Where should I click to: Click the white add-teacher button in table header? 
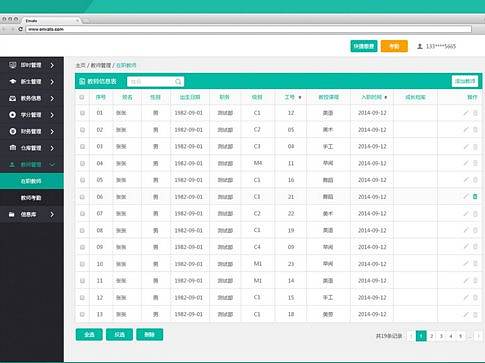click(465, 81)
